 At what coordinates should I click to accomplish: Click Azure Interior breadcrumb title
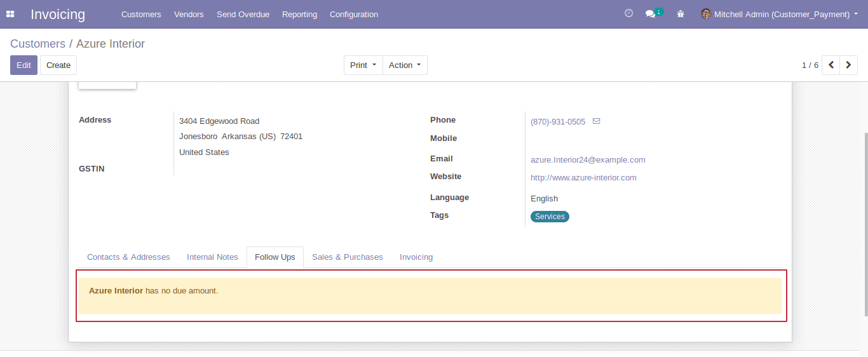click(x=111, y=44)
